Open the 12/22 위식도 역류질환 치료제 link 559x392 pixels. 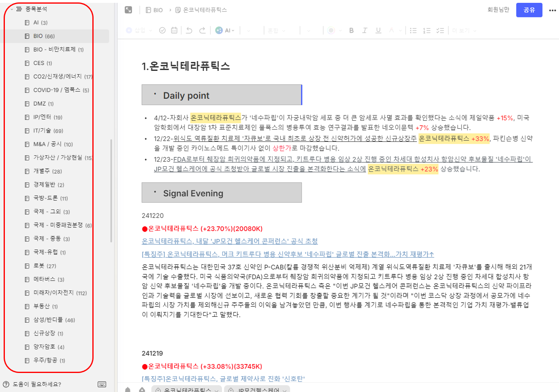click(x=295, y=138)
